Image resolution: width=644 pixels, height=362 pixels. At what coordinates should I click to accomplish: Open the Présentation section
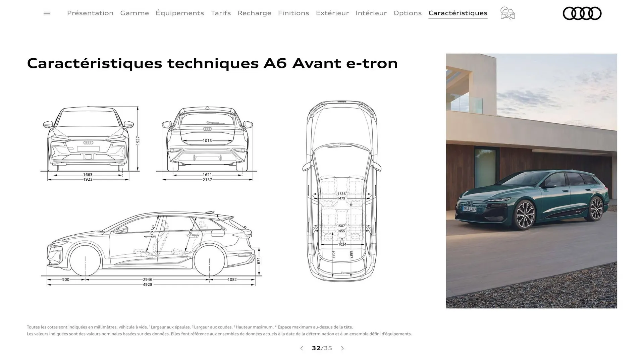(x=90, y=13)
